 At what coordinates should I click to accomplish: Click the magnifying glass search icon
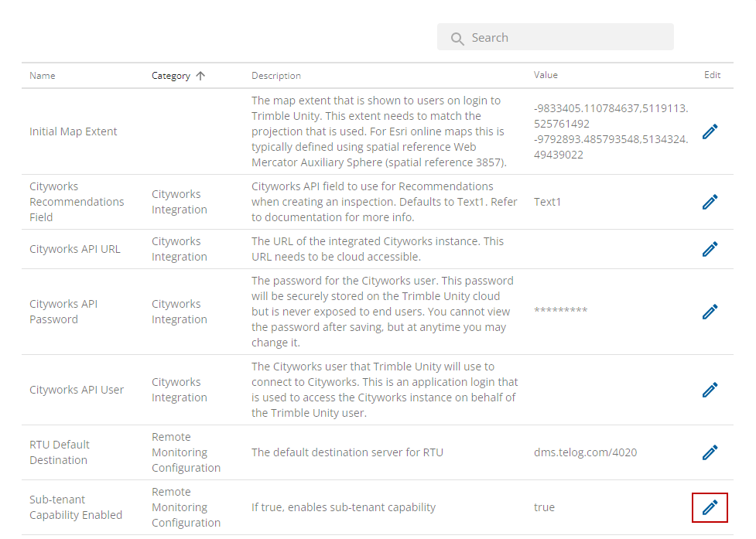[x=457, y=39]
